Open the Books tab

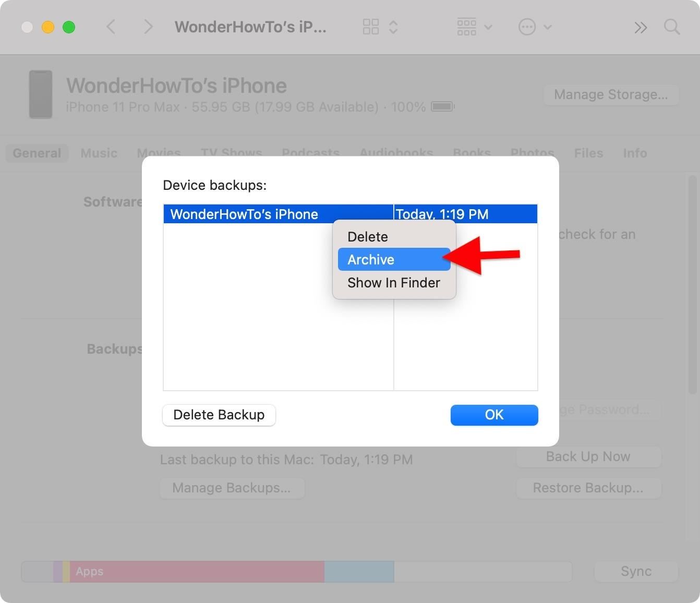pos(472,152)
